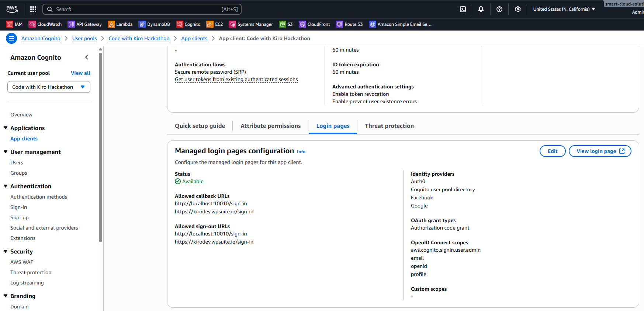Open DynamoDB shortcut in favorites bar
The width and height of the screenshot is (644, 311).
[x=154, y=24]
